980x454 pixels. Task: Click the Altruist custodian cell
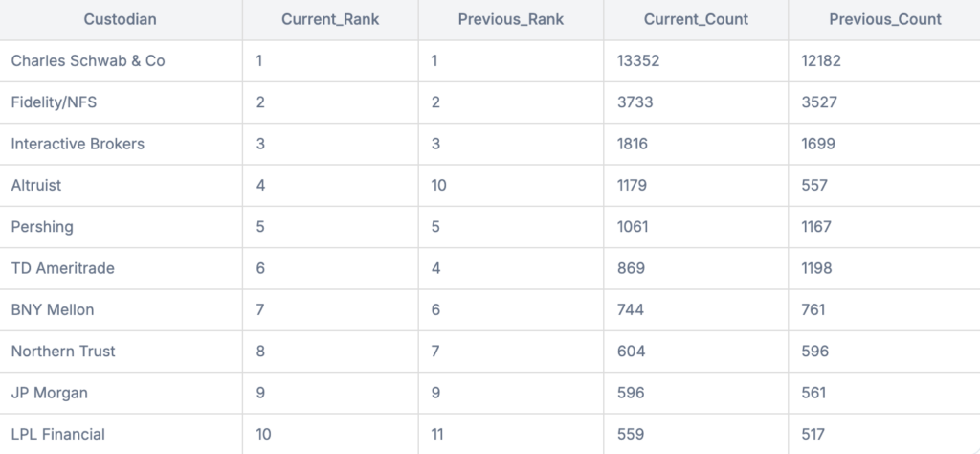[x=121, y=185]
